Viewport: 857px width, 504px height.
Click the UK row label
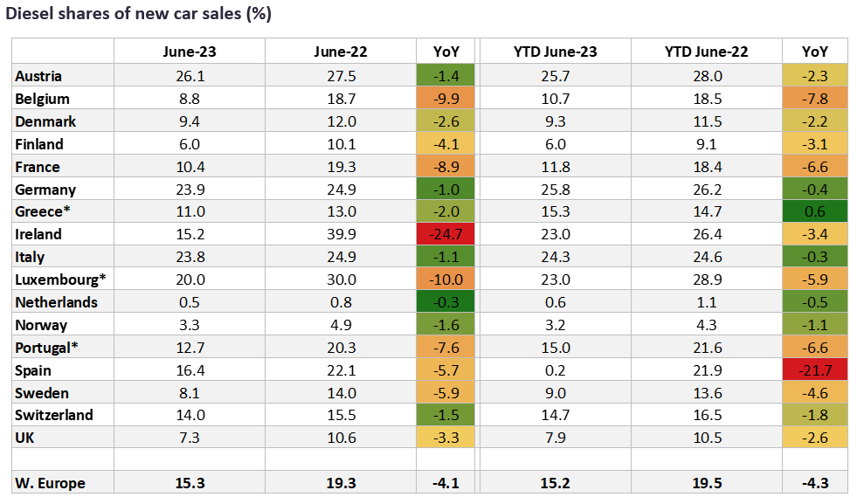[x=25, y=438]
